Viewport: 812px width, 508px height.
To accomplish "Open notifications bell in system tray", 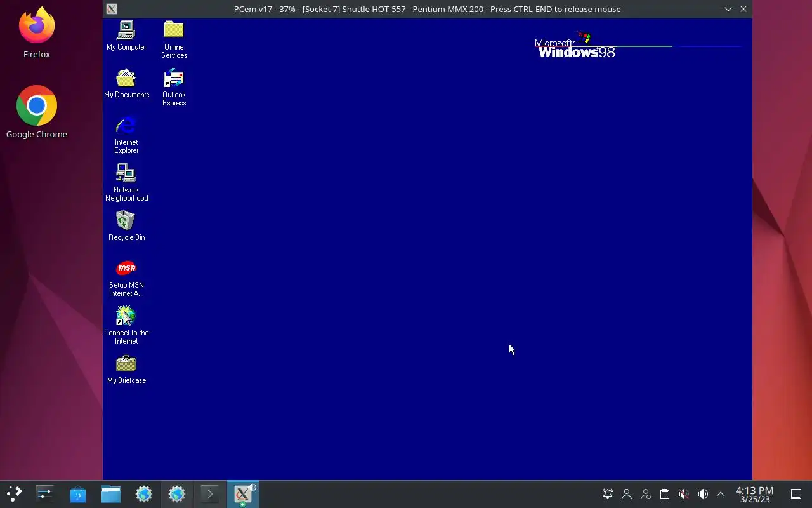I will (608, 494).
